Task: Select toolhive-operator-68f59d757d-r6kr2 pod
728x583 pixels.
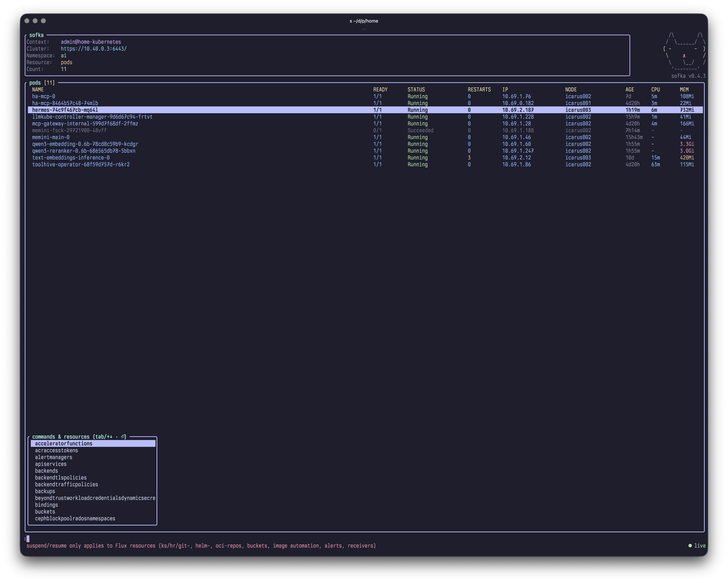Action: pos(365,164)
